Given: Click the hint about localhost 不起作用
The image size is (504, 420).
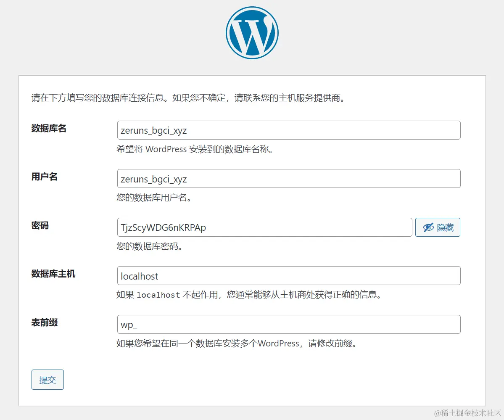Looking at the screenshot, I should click(x=249, y=295).
